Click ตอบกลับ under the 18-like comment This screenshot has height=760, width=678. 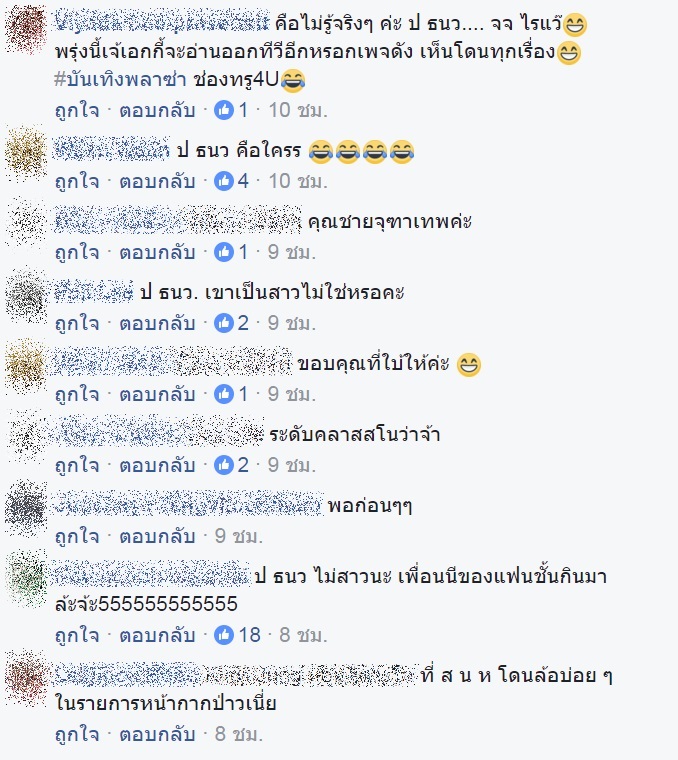pos(157,634)
